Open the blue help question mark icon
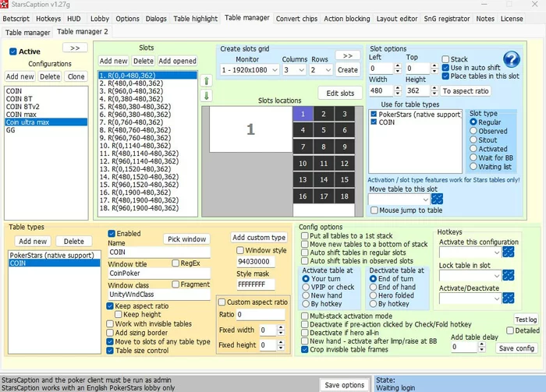 511,60
